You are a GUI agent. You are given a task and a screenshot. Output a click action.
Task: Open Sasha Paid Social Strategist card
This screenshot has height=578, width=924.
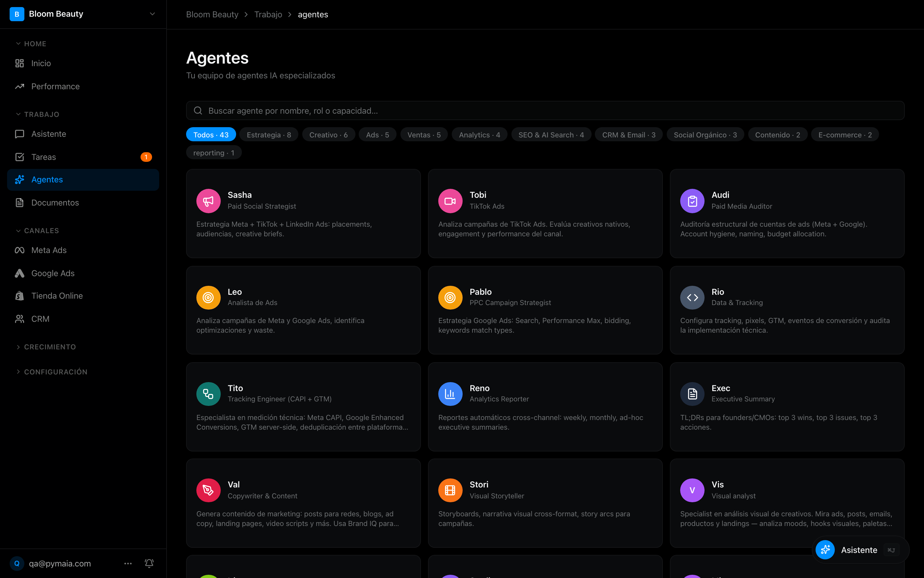pyautogui.click(x=303, y=213)
